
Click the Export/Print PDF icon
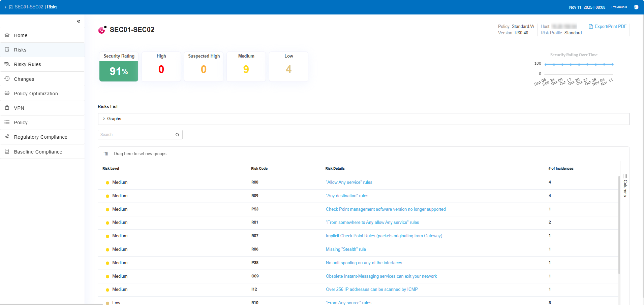point(591,27)
